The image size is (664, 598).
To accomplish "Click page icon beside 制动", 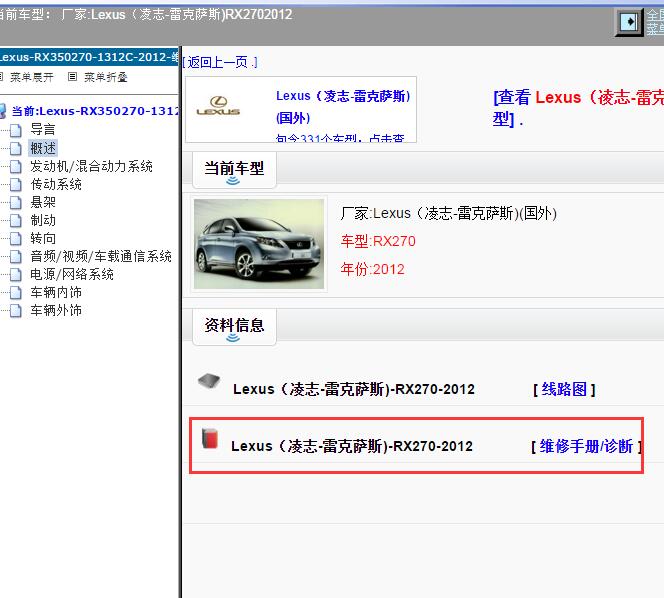I will pyautogui.click(x=16, y=221).
